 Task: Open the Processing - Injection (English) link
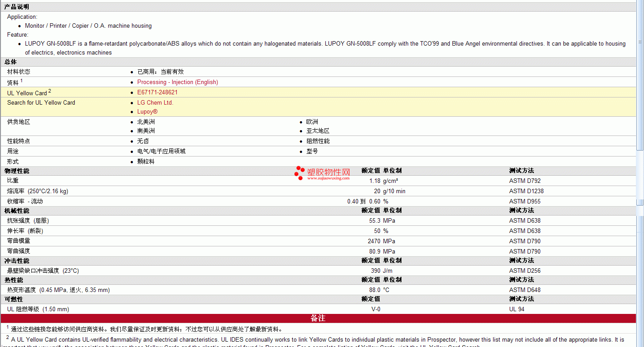178,82
